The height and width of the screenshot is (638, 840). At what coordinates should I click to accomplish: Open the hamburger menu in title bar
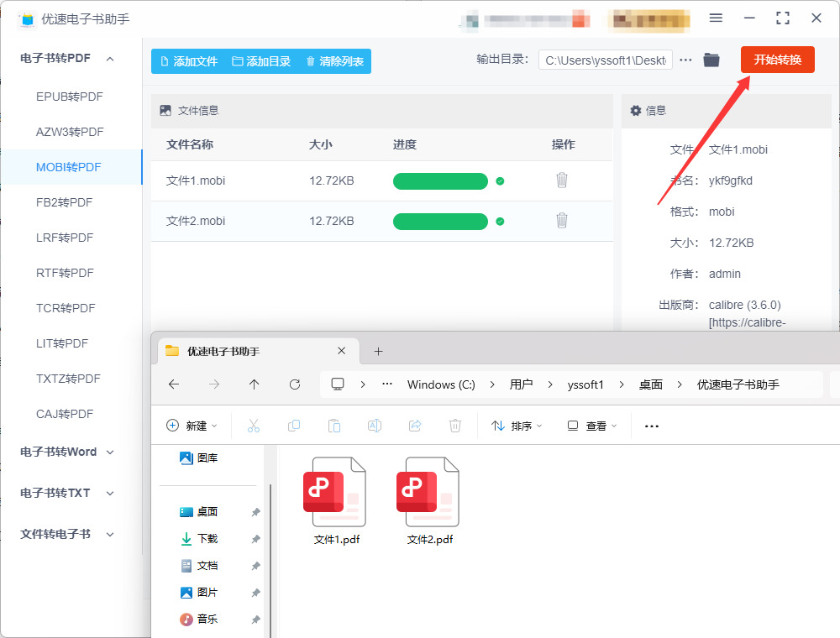pos(716,18)
